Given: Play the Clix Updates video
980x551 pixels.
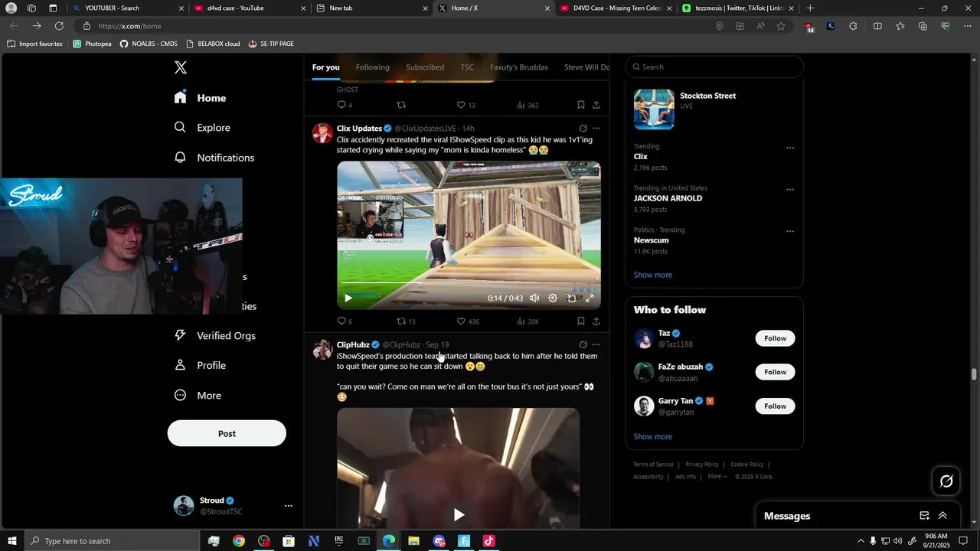Looking at the screenshot, I should [x=348, y=298].
